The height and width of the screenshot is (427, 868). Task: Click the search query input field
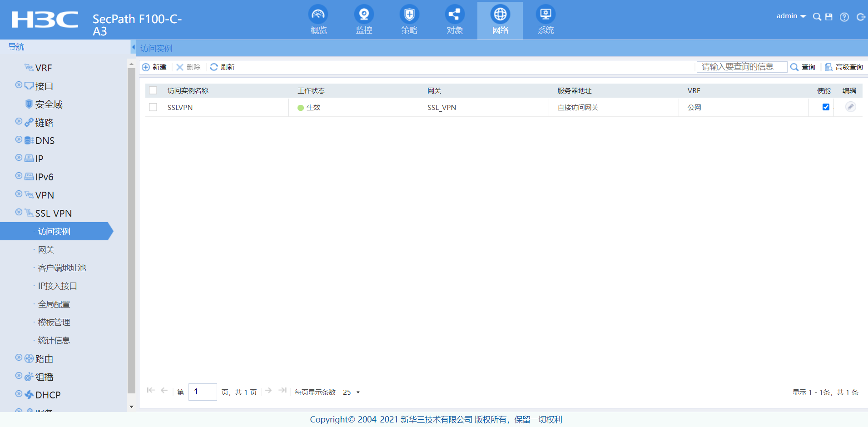tap(742, 67)
